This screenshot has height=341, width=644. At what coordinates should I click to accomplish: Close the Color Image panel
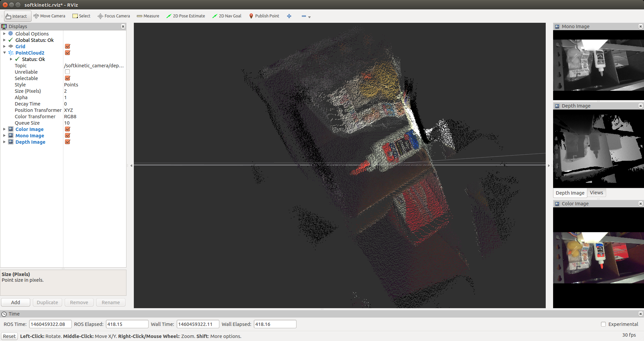tap(641, 204)
